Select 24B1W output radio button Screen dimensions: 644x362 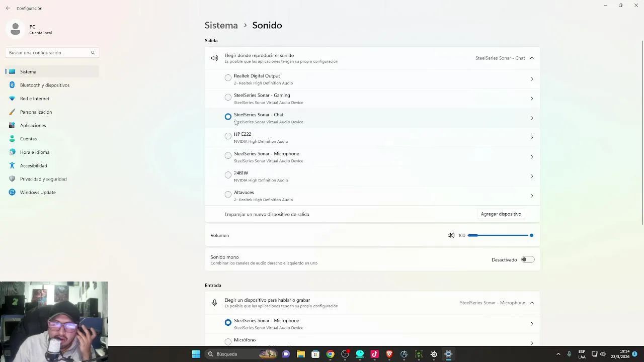tap(228, 175)
